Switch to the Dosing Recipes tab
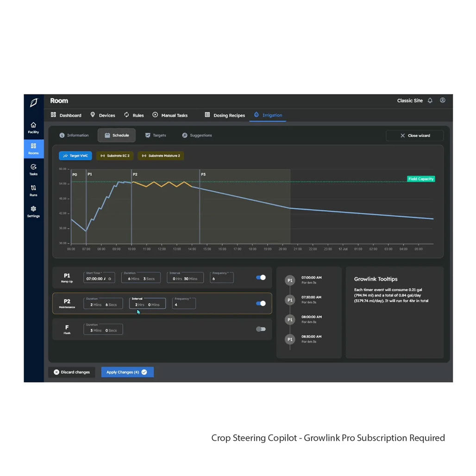Image resolution: width=476 pixels, height=476 pixels. pos(225,115)
